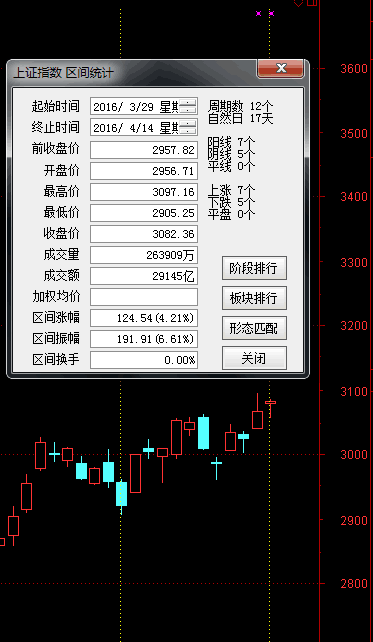Click the empty 加权均价 field

tap(144, 297)
